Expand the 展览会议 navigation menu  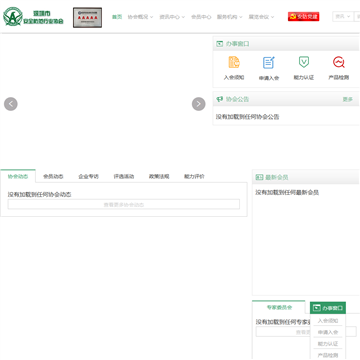(261, 17)
